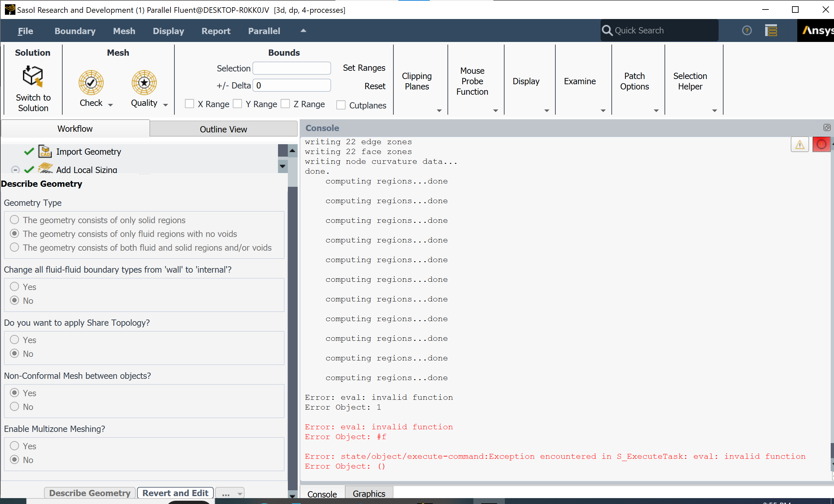Open the Quality dropdown arrow

(166, 105)
